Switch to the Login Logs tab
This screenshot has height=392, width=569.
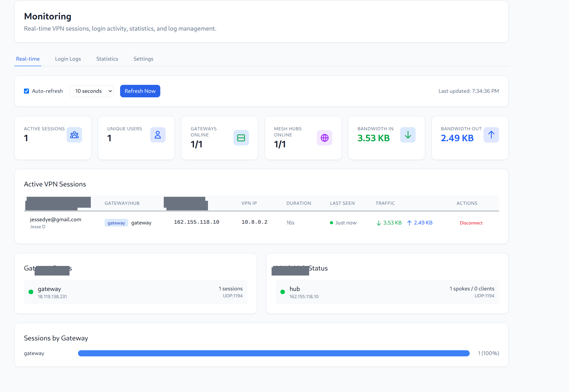pyautogui.click(x=68, y=59)
